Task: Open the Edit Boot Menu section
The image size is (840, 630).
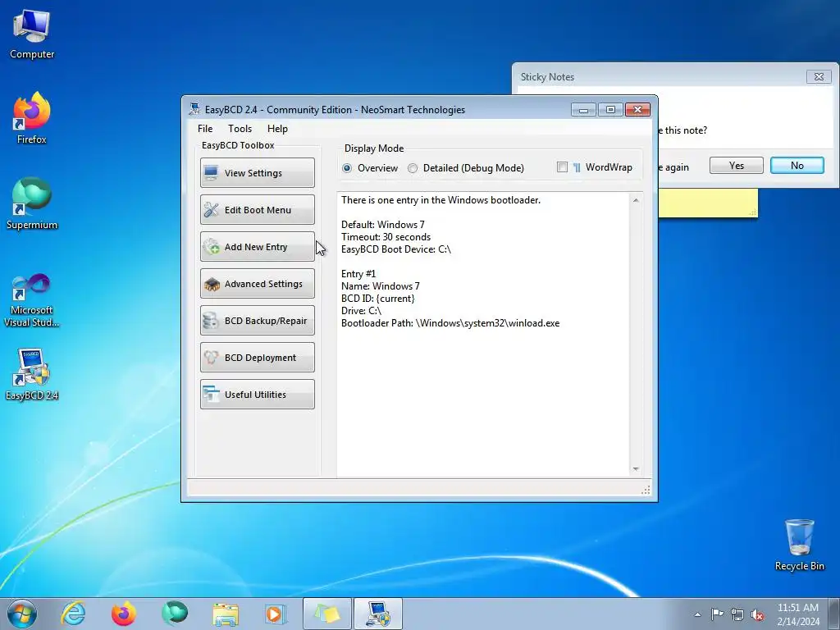Action: click(x=257, y=209)
